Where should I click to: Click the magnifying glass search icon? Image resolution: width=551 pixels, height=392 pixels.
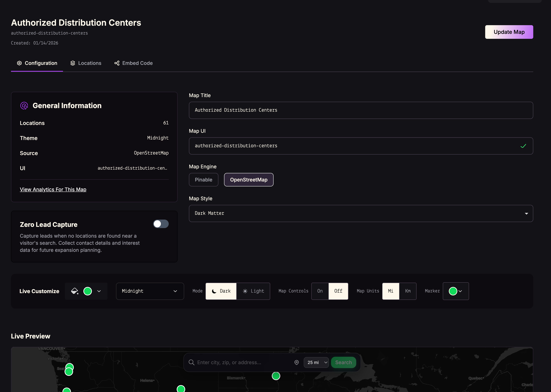pos(191,362)
